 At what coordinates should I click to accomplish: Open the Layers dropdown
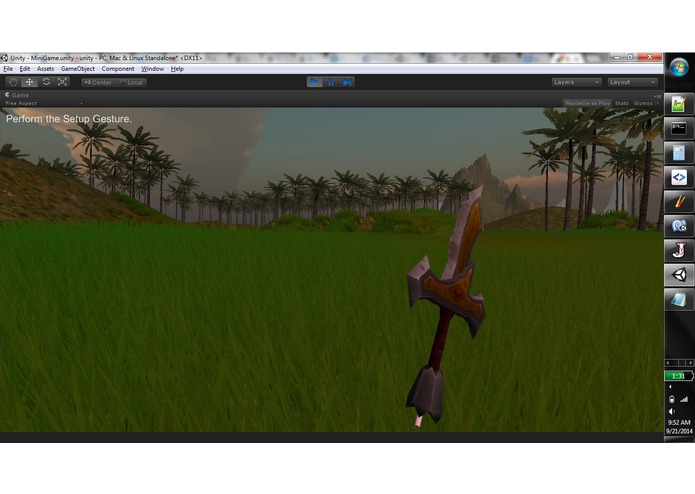click(576, 82)
